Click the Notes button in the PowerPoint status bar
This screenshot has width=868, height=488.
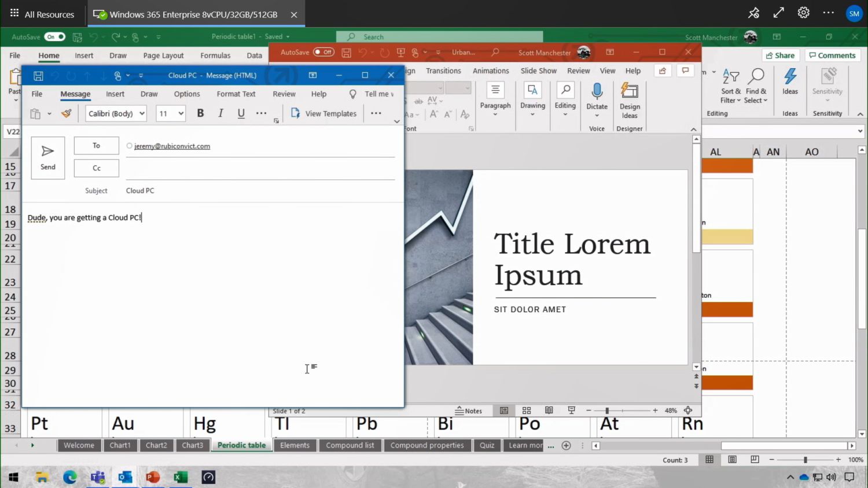(469, 411)
